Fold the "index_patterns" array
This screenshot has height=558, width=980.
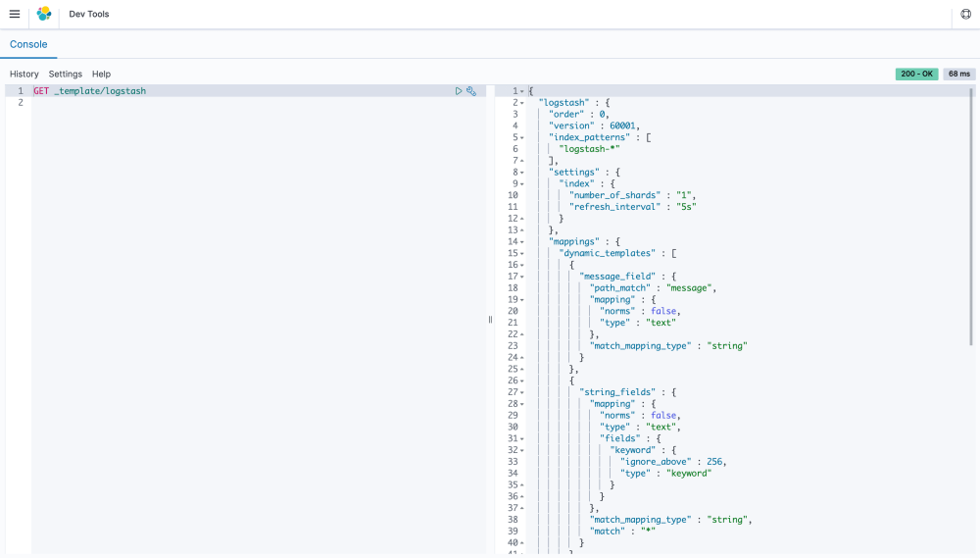(x=522, y=137)
